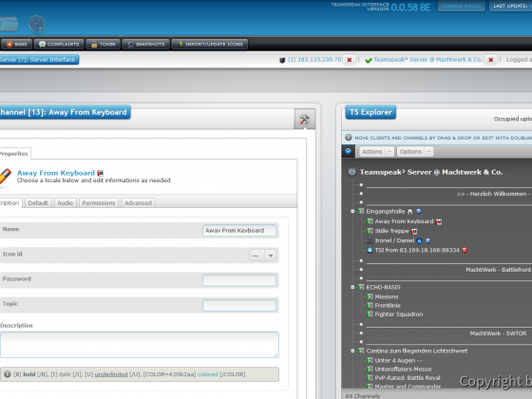Select the Stille Treppe channel
Image resolution: width=532 pixels, height=399 pixels.
[x=391, y=231]
